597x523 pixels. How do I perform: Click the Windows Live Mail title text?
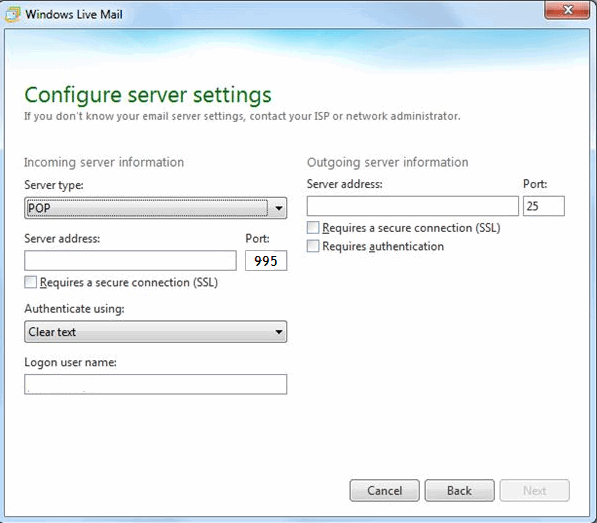(x=74, y=14)
